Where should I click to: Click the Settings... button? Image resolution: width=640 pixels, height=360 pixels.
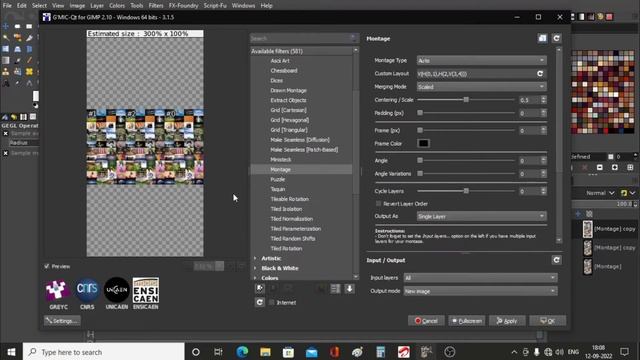click(62, 321)
